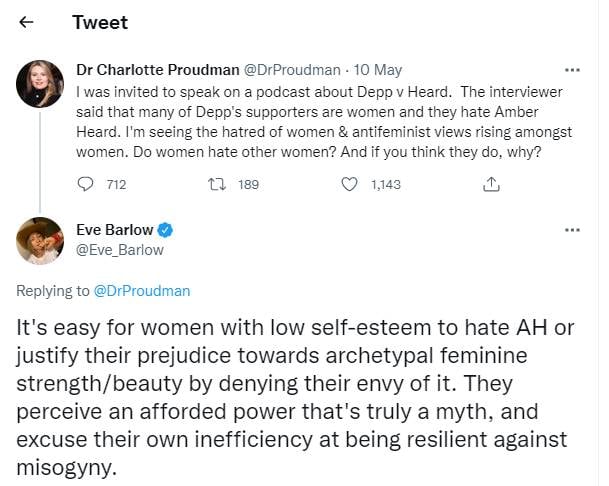Open the 10 May timestamp link
This screenshot has height=486, width=609.
click(x=379, y=70)
